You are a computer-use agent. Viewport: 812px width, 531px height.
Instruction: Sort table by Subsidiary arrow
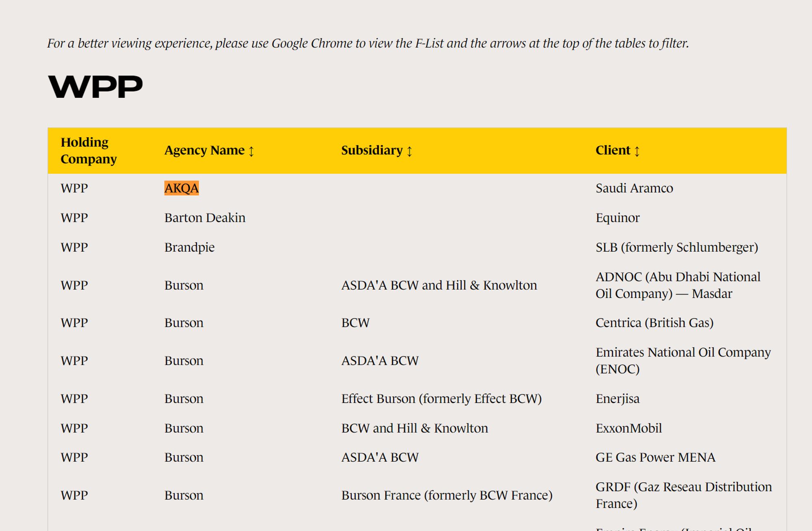(409, 151)
